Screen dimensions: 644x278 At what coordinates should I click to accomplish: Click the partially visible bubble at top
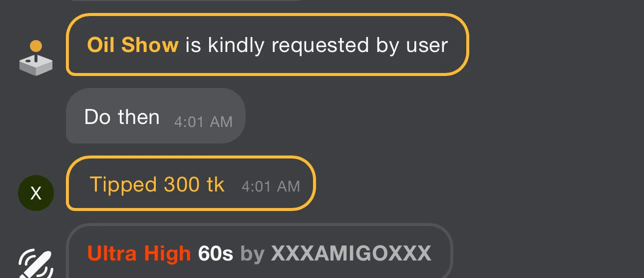point(185,1)
